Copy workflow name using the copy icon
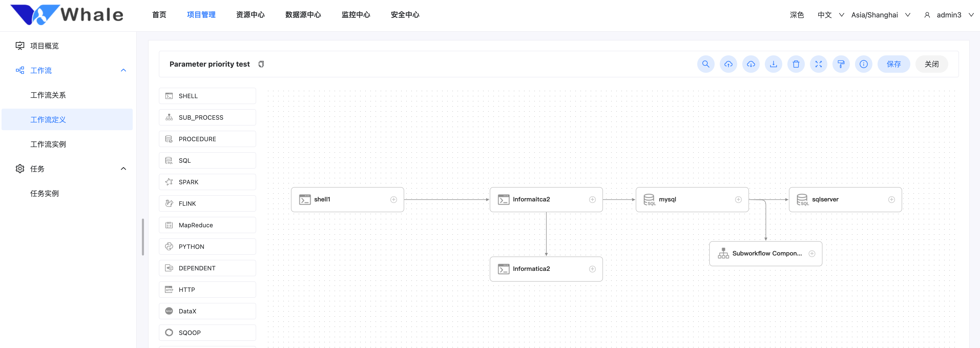This screenshot has height=348, width=980. pyautogui.click(x=261, y=64)
